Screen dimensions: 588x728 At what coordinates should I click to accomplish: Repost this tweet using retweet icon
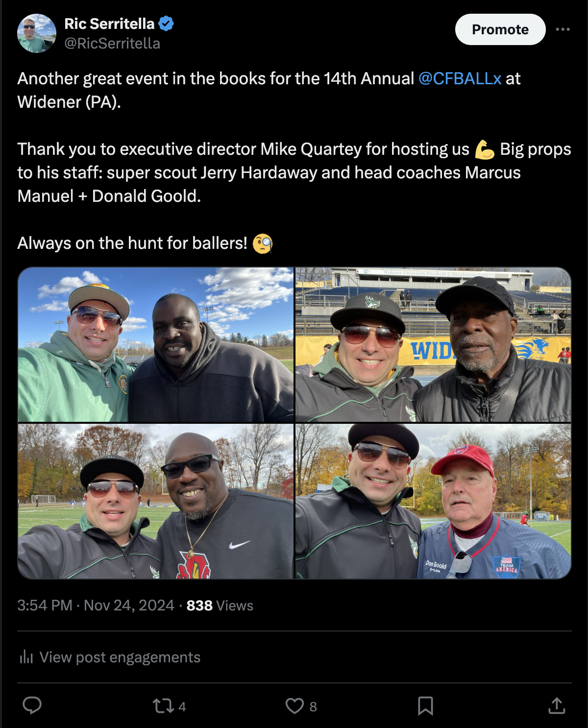[x=163, y=706]
